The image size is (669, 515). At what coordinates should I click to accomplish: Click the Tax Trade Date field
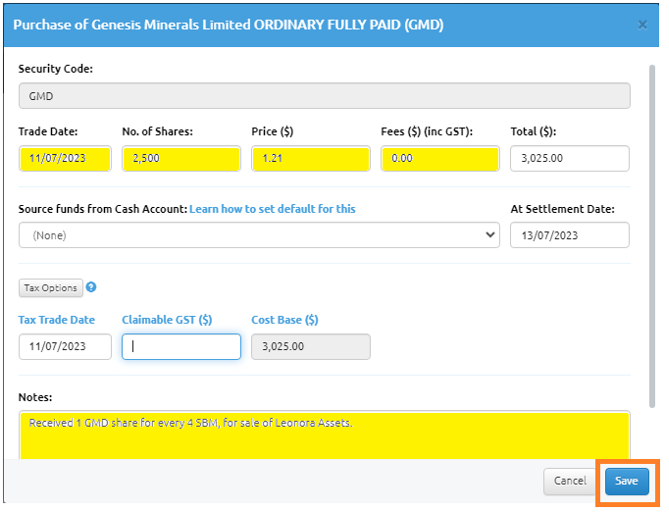[x=65, y=346]
